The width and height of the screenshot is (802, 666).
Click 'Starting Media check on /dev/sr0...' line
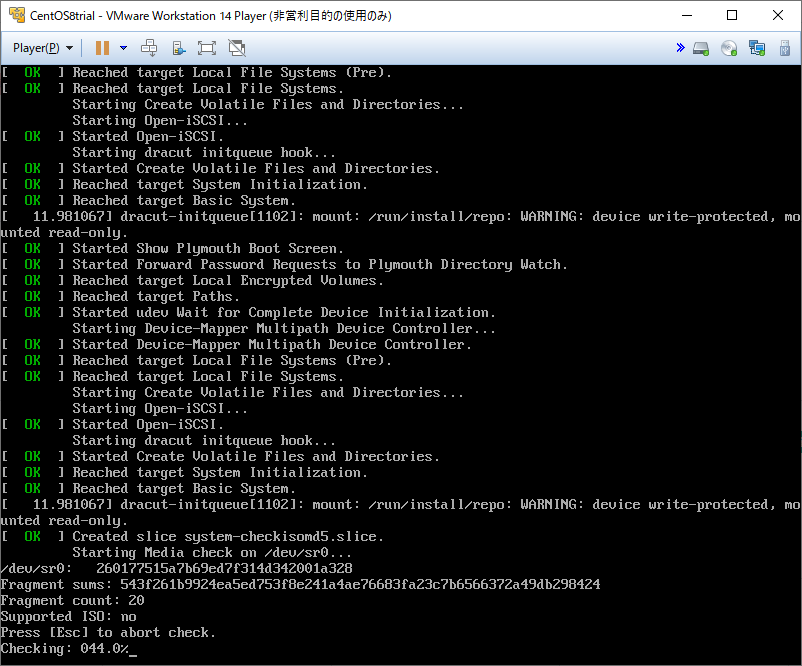[212, 552]
